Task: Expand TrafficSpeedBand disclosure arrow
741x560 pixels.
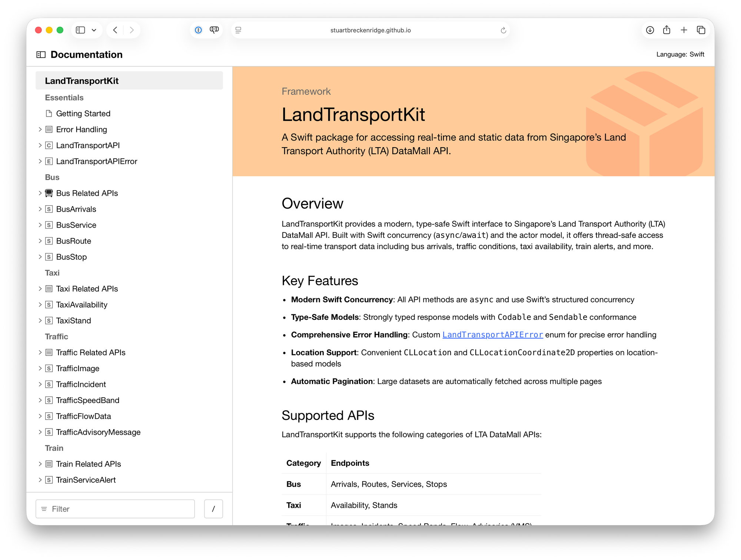Action: pos(40,400)
